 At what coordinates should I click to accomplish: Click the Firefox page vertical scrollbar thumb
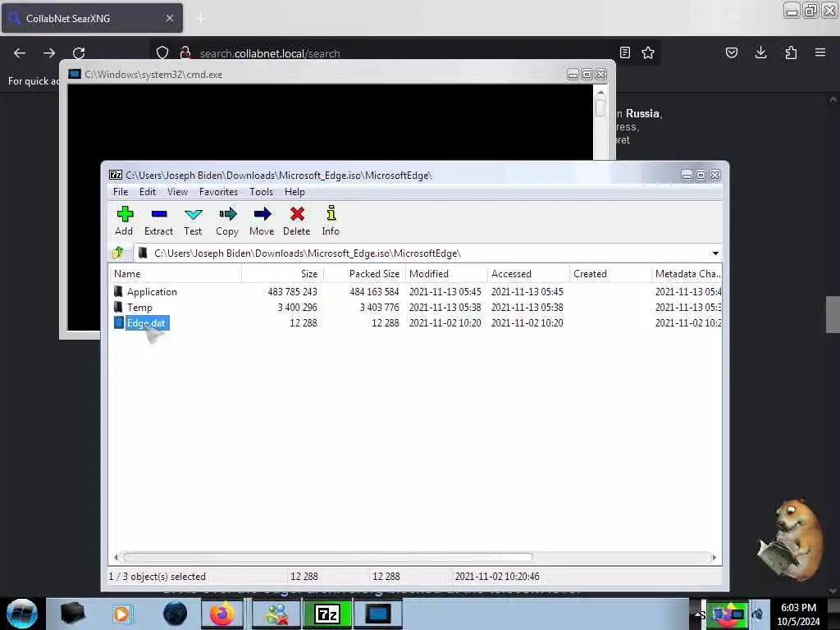point(833,314)
